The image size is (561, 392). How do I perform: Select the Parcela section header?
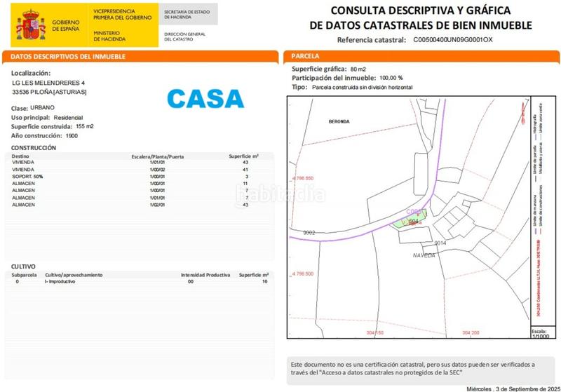coord(305,56)
